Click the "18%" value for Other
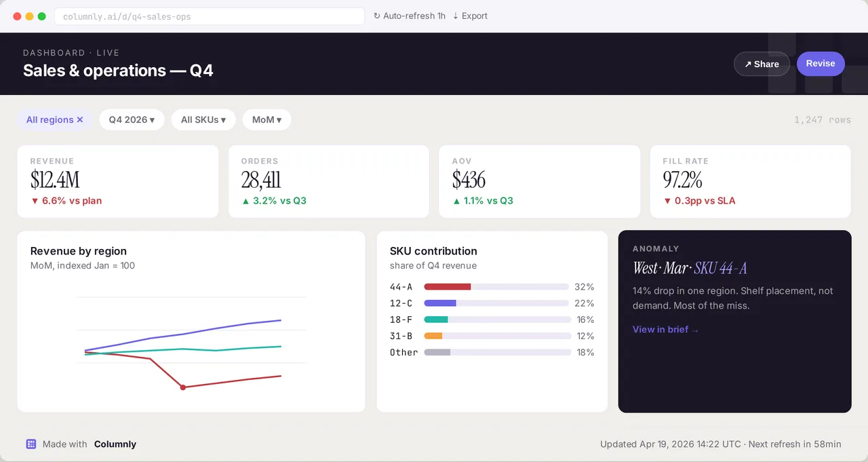This screenshot has height=462, width=868. click(x=585, y=352)
